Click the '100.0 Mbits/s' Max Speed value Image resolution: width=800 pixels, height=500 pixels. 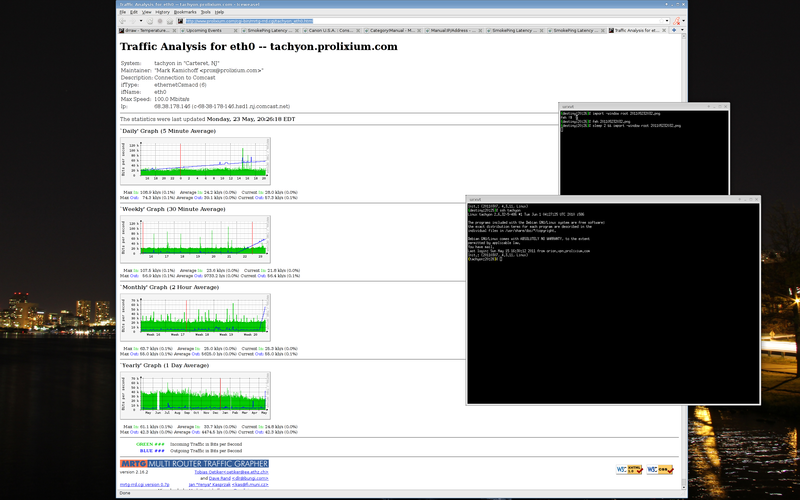171,99
